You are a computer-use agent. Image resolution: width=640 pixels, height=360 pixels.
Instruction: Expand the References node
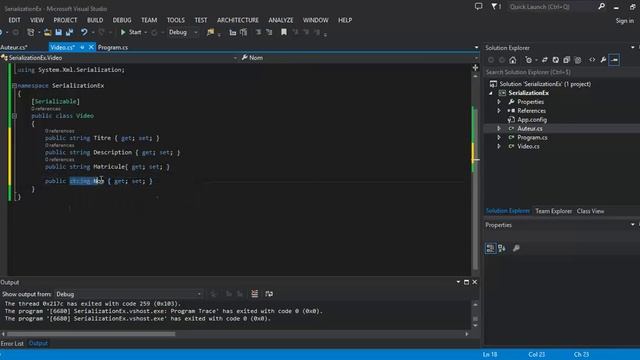499,111
